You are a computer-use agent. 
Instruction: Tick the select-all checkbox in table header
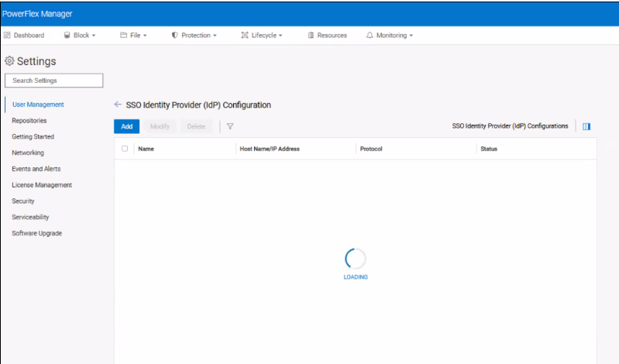click(x=125, y=149)
